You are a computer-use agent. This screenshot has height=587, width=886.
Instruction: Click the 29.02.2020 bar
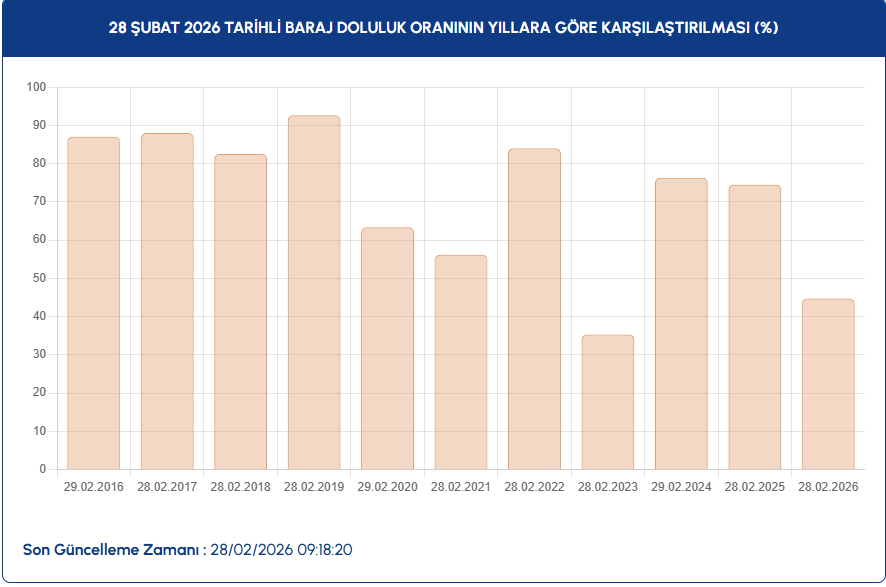coord(387,348)
